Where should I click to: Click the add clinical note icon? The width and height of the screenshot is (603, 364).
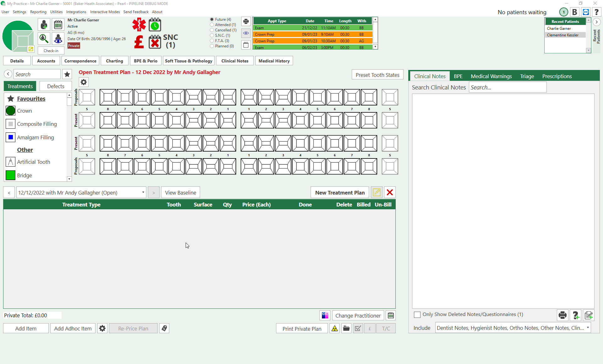[589, 315]
